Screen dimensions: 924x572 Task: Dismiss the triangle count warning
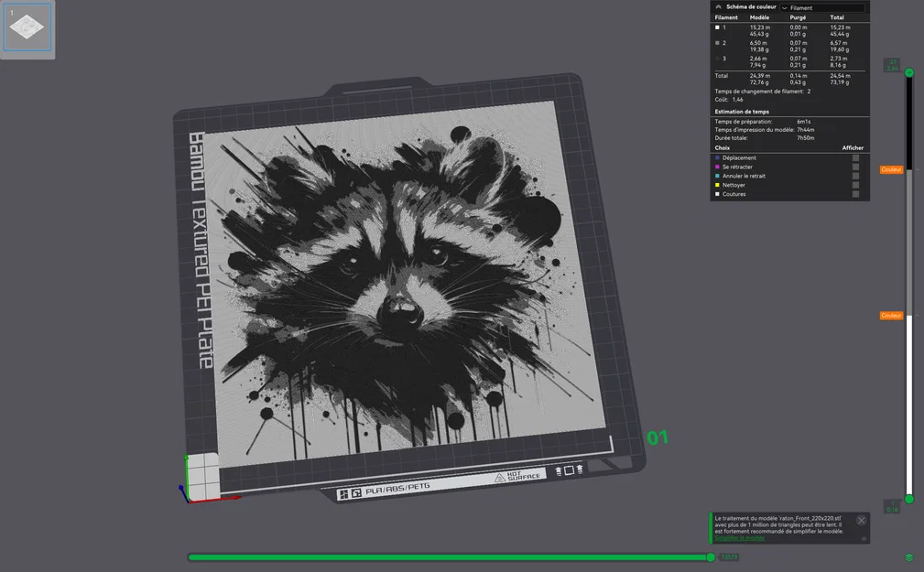tap(860, 519)
